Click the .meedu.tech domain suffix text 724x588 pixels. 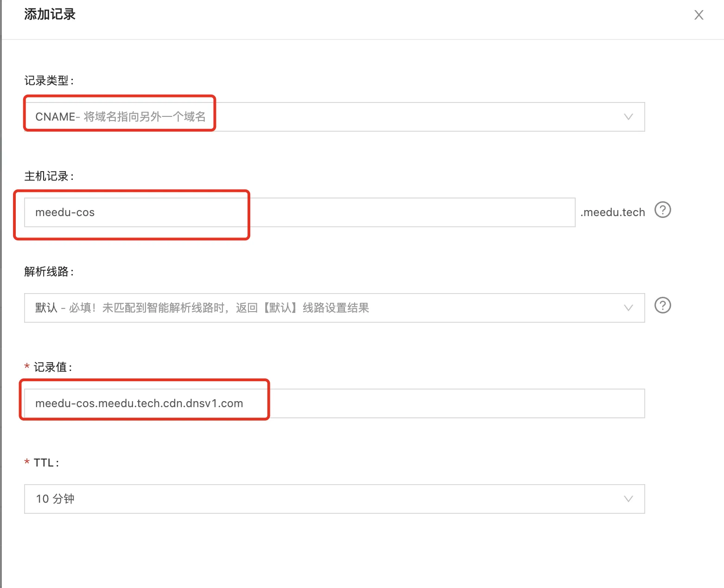(x=612, y=212)
